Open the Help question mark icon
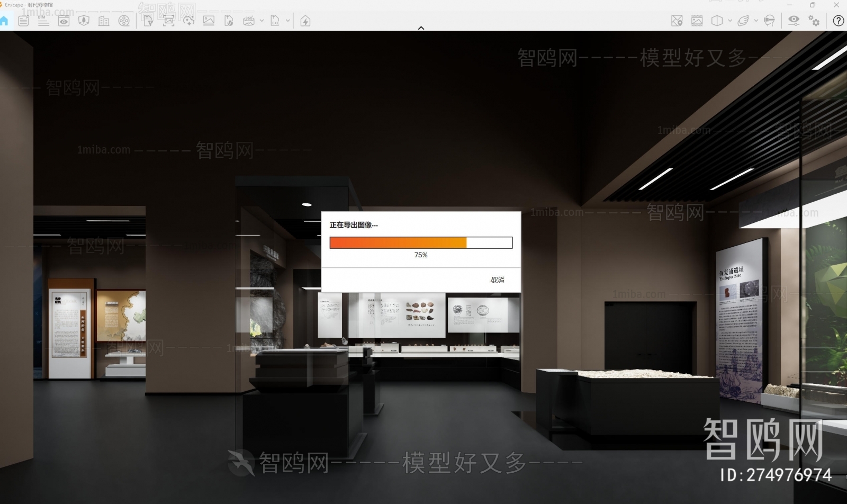 (838, 21)
